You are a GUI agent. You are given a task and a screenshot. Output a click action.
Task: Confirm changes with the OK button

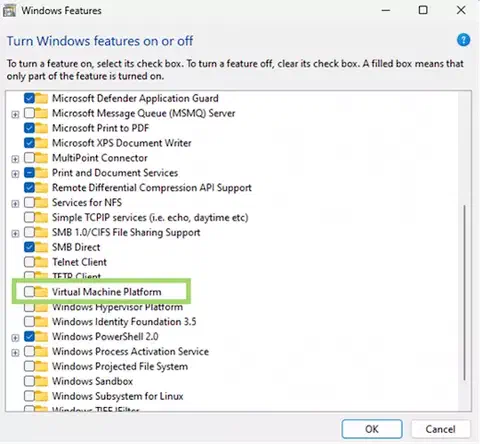pos(372,429)
